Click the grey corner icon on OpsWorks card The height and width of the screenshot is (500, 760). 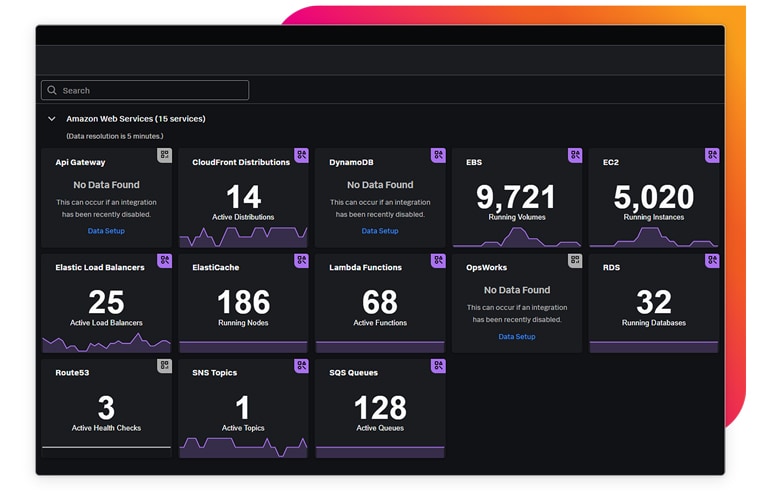click(575, 261)
